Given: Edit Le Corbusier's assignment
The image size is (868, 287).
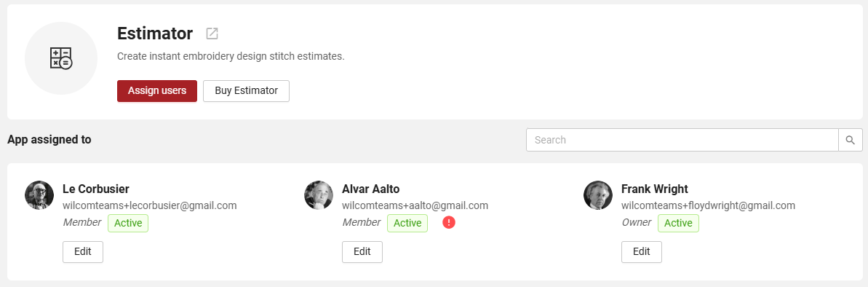Looking at the screenshot, I should pyautogui.click(x=83, y=251).
